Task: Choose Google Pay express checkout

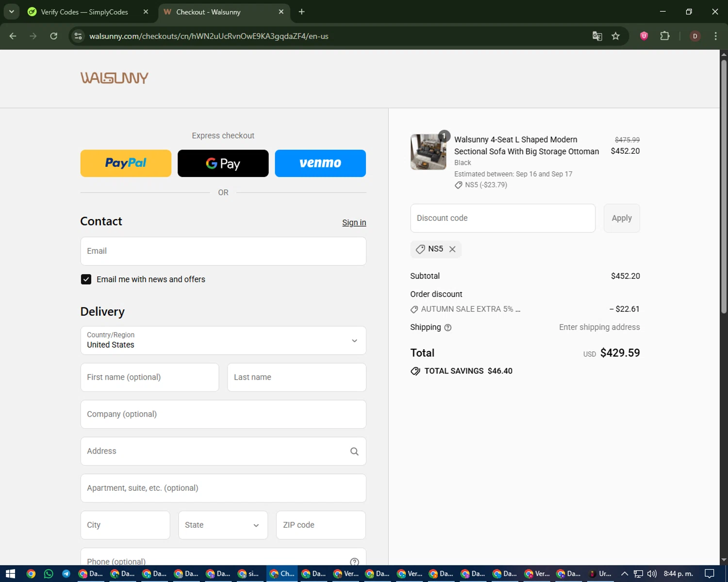Action: [x=223, y=163]
